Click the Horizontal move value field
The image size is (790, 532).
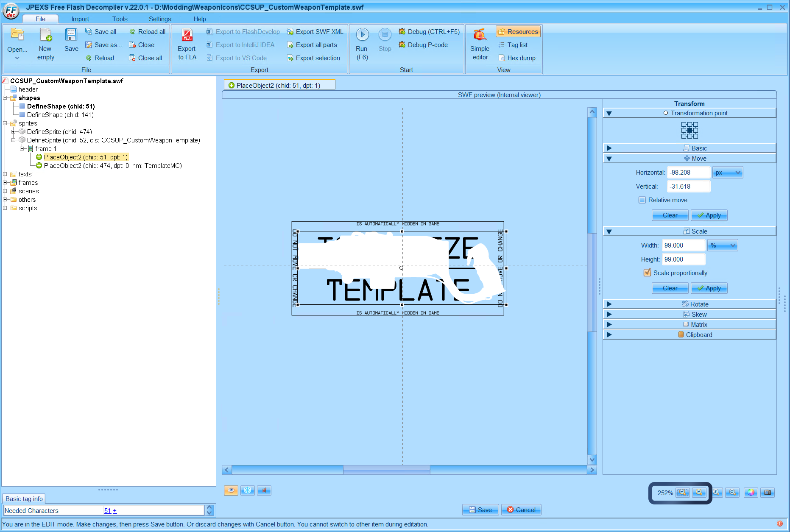point(688,173)
